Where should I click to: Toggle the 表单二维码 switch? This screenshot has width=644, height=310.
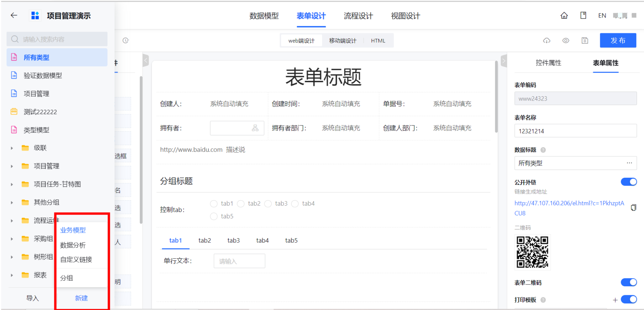(x=628, y=282)
